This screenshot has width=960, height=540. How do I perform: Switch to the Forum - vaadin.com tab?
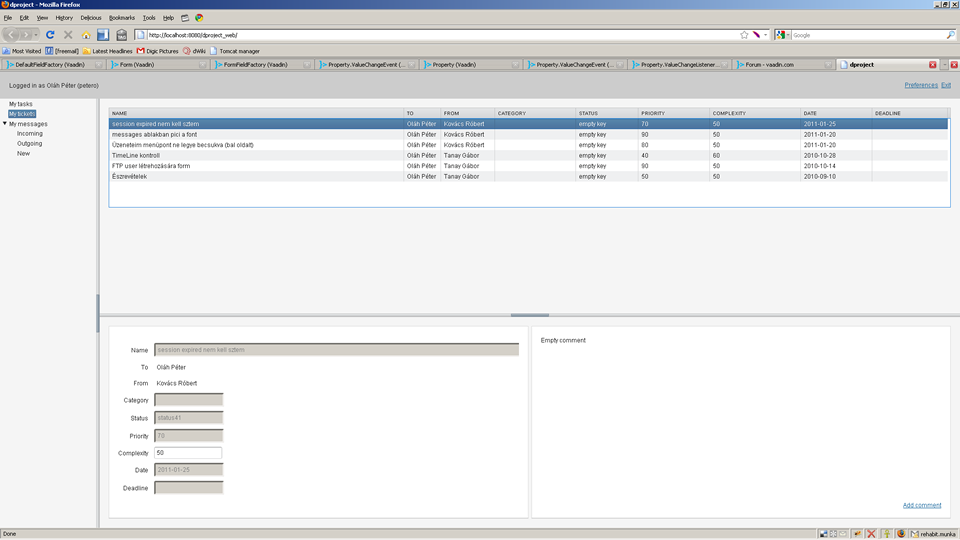769,65
